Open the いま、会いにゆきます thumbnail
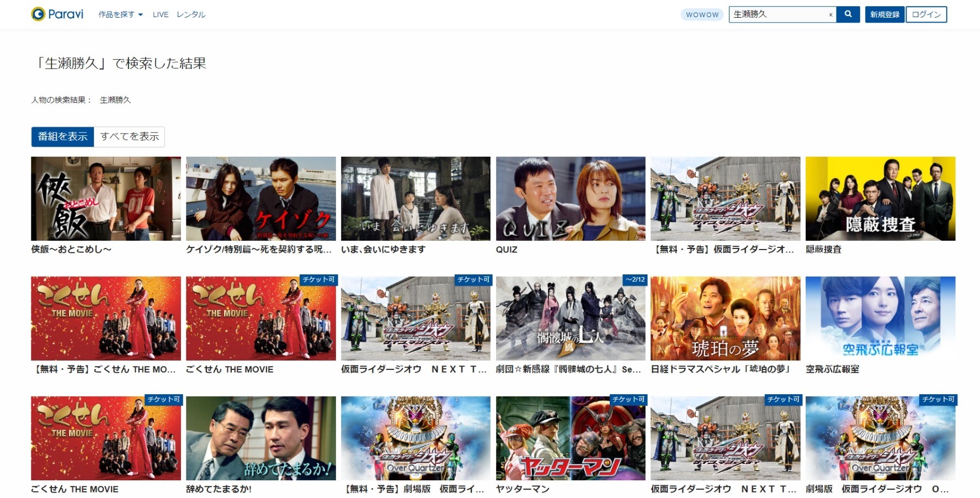 coord(416,198)
